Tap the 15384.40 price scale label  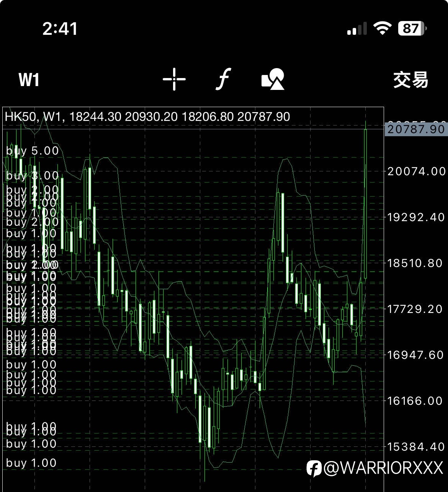[x=417, y=446]
